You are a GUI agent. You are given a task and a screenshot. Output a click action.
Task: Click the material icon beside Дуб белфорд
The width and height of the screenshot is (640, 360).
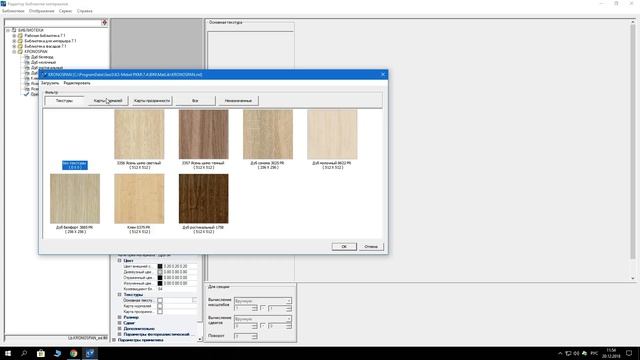tap(27, 57)
